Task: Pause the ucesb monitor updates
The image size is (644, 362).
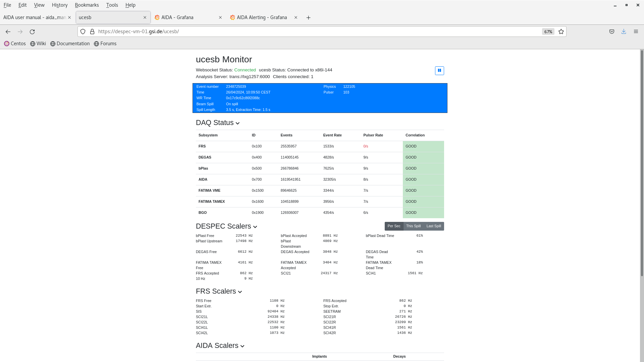Action: tap(439, 70)
